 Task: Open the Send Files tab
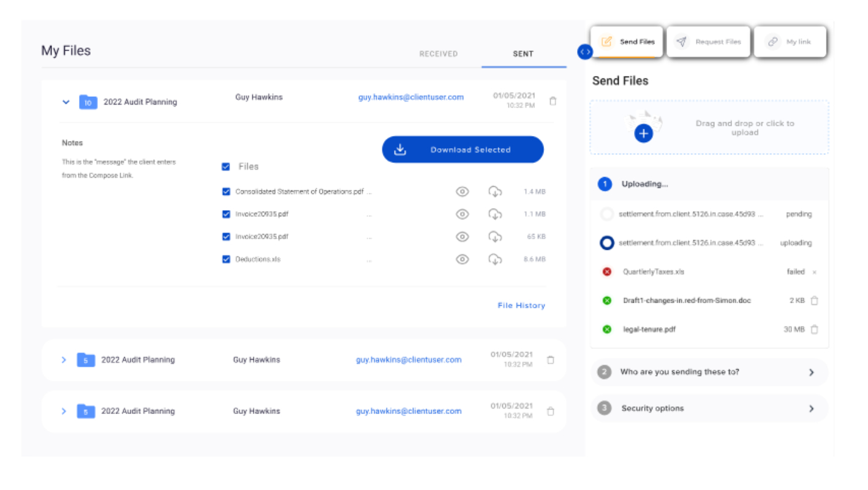point(627,42)
